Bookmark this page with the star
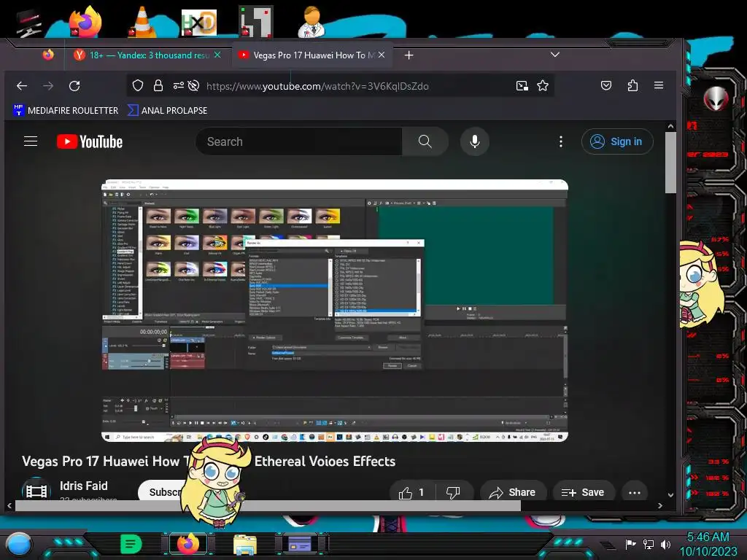This screenshot has width=747, height=560. (x=543, y=86)
